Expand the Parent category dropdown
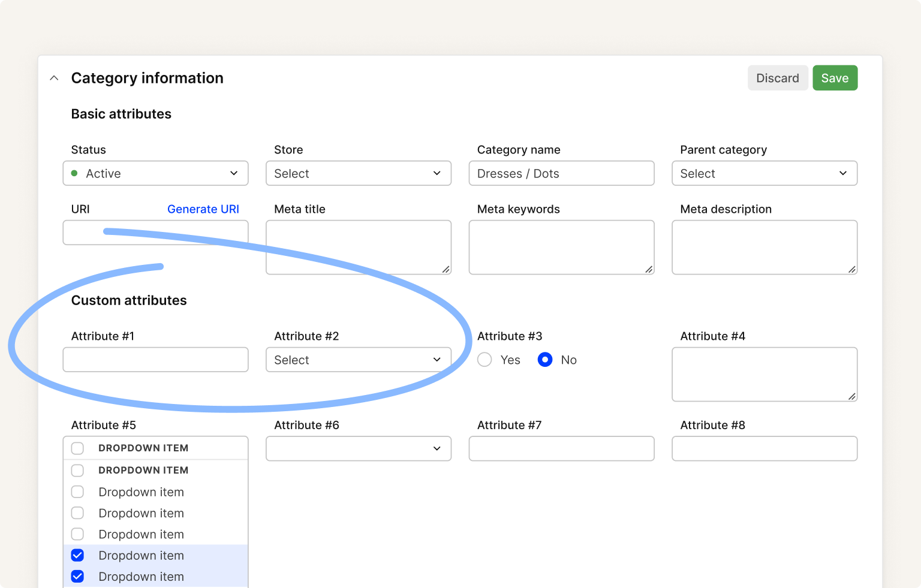Image resolution: width=921 pixels, height=588 pixels. 764,173
